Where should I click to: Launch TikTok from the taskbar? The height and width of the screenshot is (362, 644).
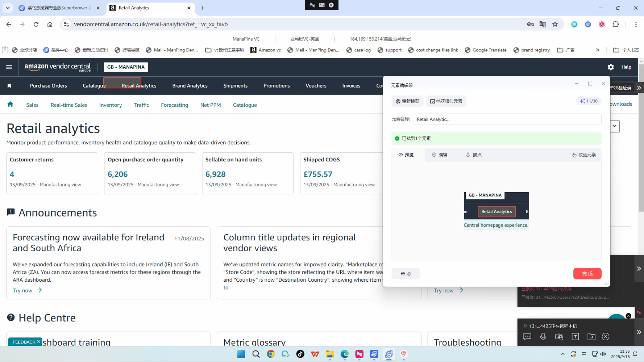(300, 354)
